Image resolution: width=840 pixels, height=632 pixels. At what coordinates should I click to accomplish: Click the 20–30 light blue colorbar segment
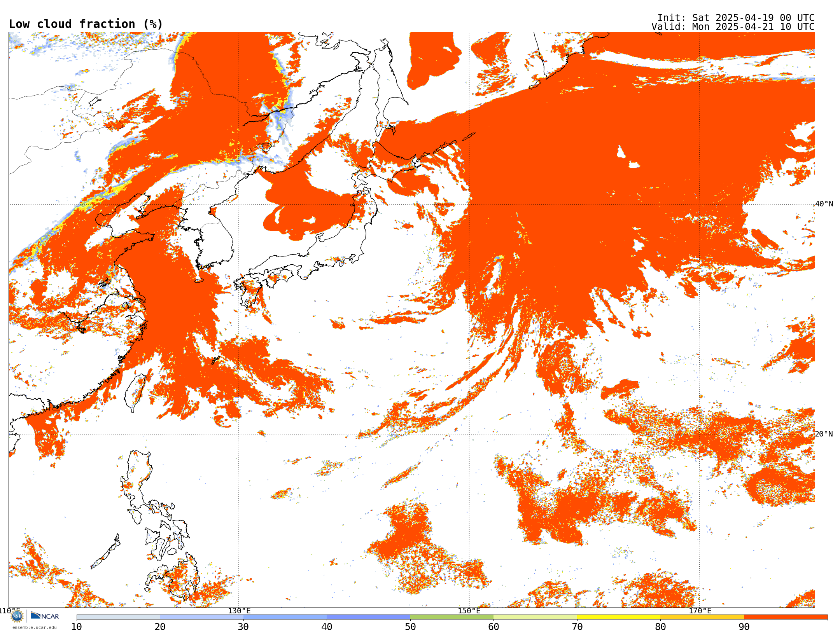pyautogui.click(x=201, y=617)
